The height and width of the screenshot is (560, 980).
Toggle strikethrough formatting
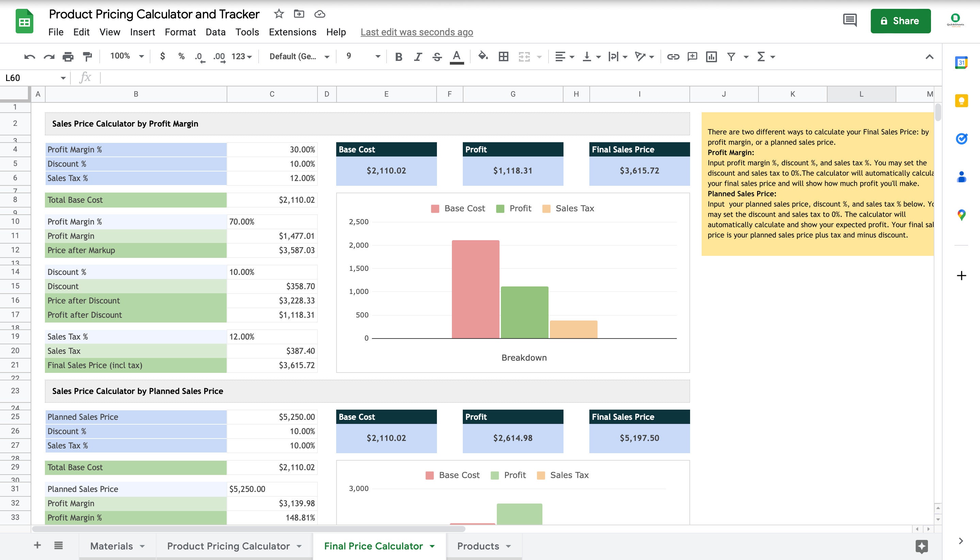[437, 56]
